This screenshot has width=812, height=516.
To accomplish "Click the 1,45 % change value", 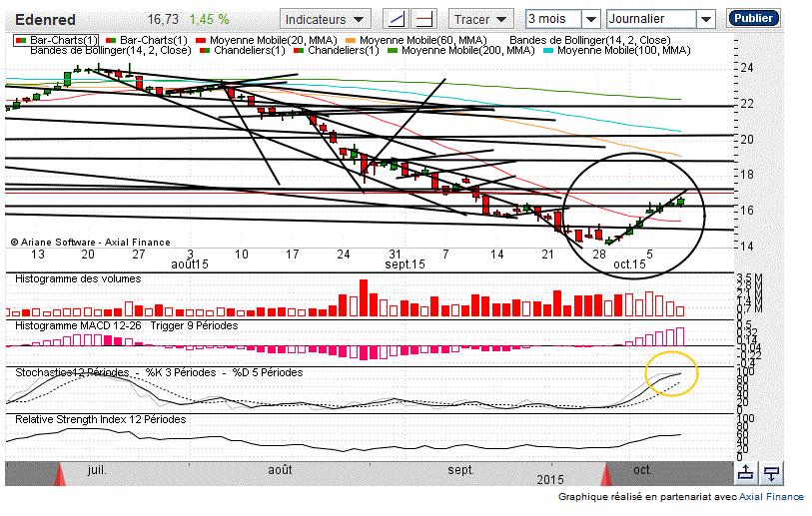I will pyautogui.click(x=209, y=20).
